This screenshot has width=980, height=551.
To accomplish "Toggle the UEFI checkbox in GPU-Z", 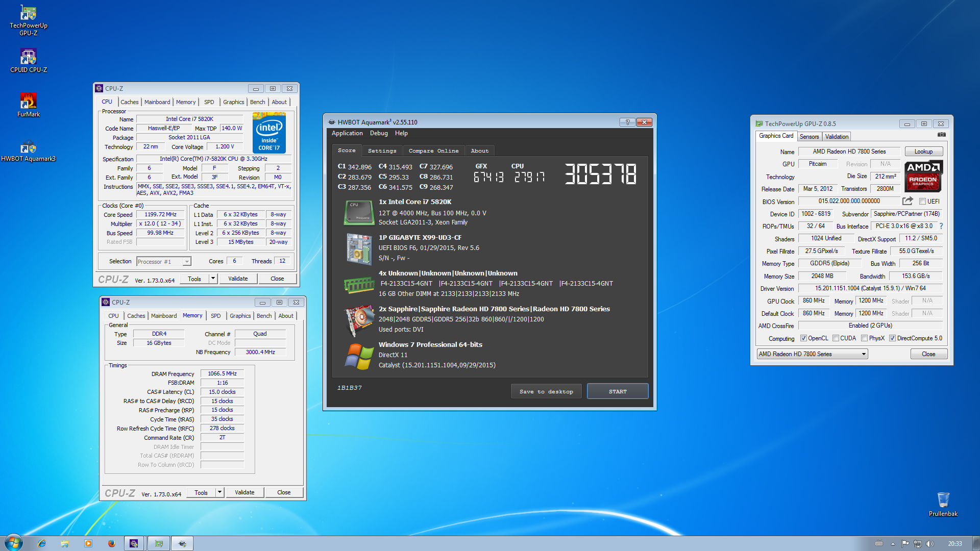I will click(x=922, y=202).
